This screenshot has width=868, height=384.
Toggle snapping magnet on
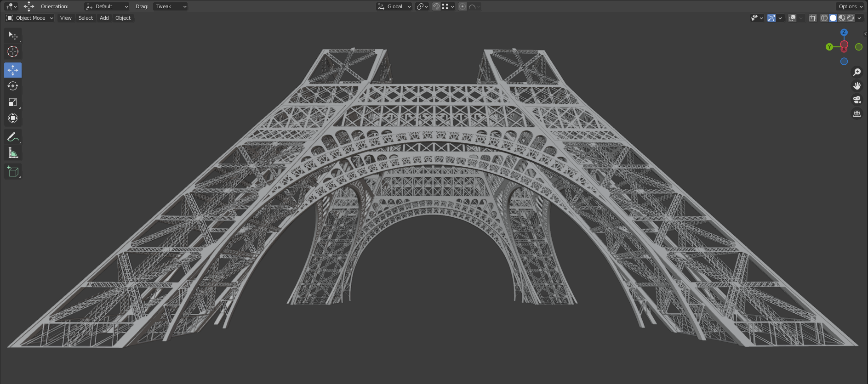(436, 6)
